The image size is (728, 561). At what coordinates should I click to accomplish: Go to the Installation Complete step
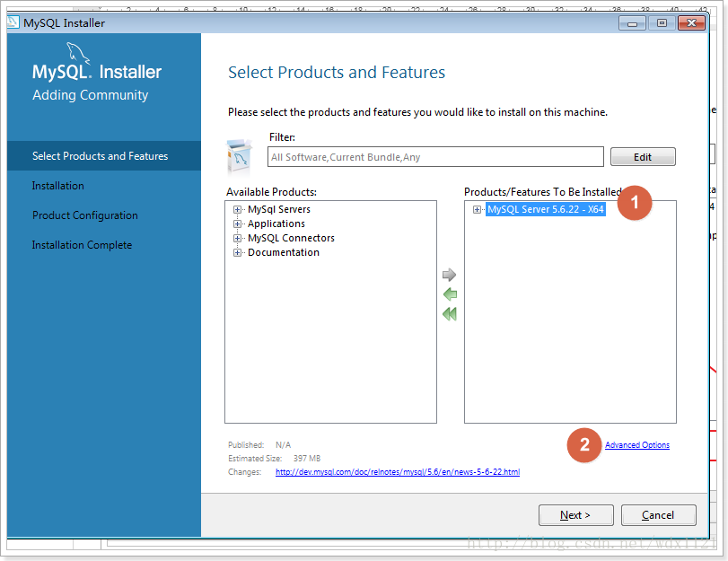(x=83, y=245)
